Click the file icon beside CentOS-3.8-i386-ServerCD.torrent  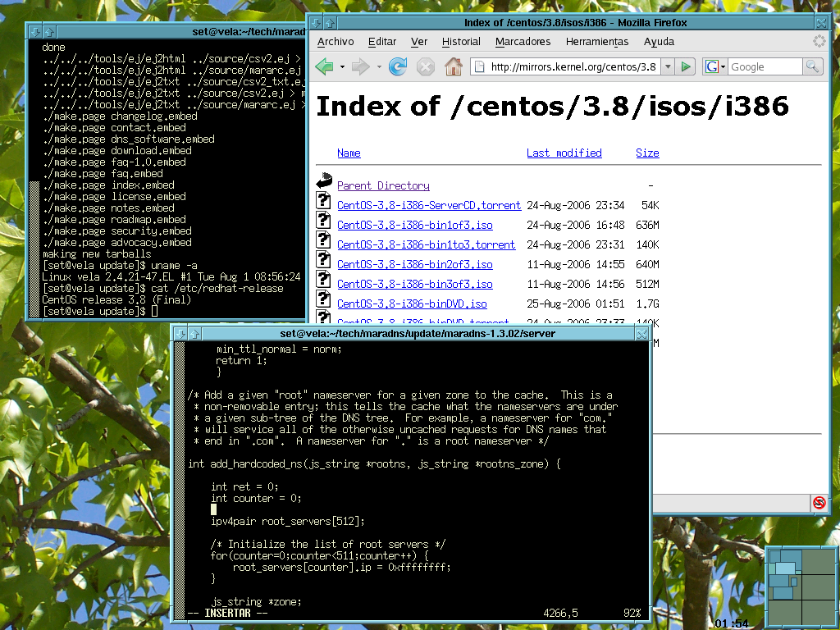(323, 200)
